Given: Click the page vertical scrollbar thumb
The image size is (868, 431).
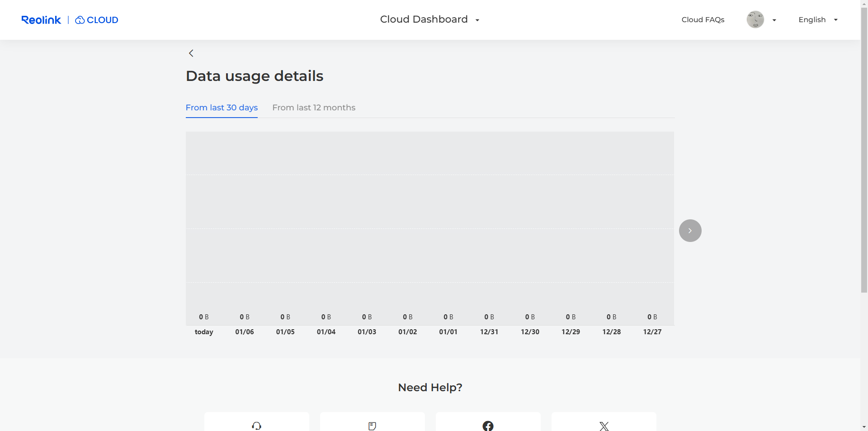Looking at the screenshot, I should tap(864, 149).
